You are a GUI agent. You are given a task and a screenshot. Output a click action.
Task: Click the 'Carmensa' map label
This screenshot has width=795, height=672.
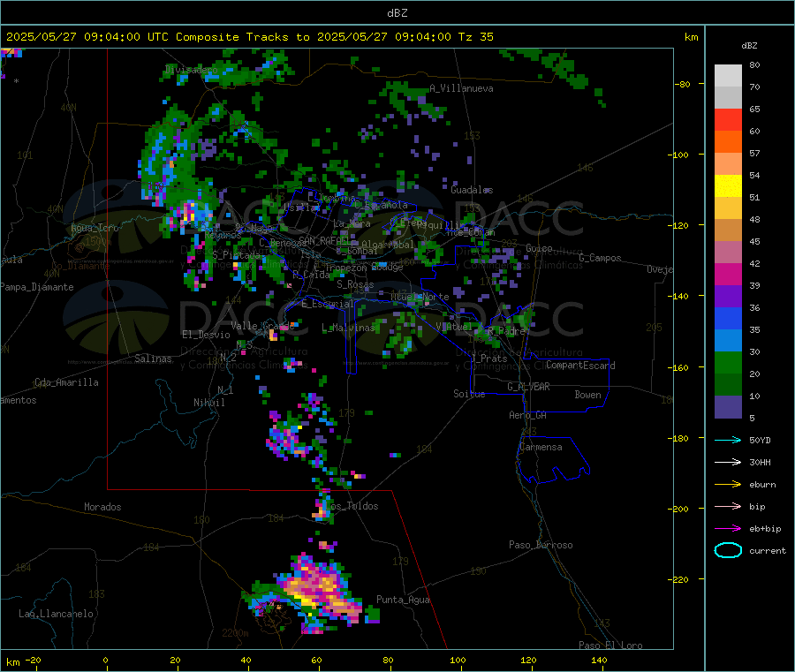click(x=541, y=447)
